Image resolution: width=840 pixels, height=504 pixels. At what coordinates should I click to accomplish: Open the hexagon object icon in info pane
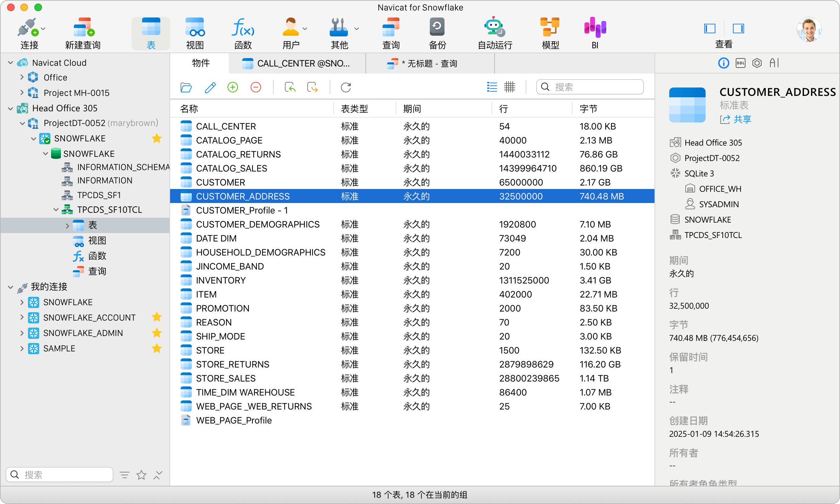point(757,63)
